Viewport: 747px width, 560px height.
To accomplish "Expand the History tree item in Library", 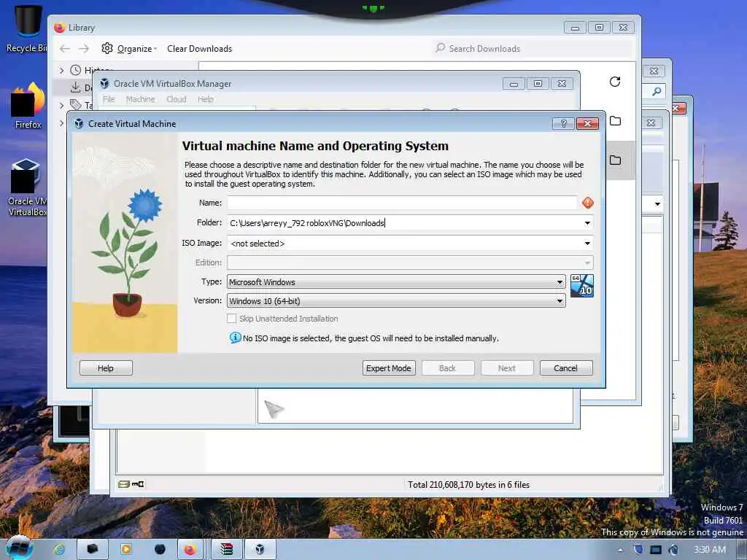I will (61, 71).
